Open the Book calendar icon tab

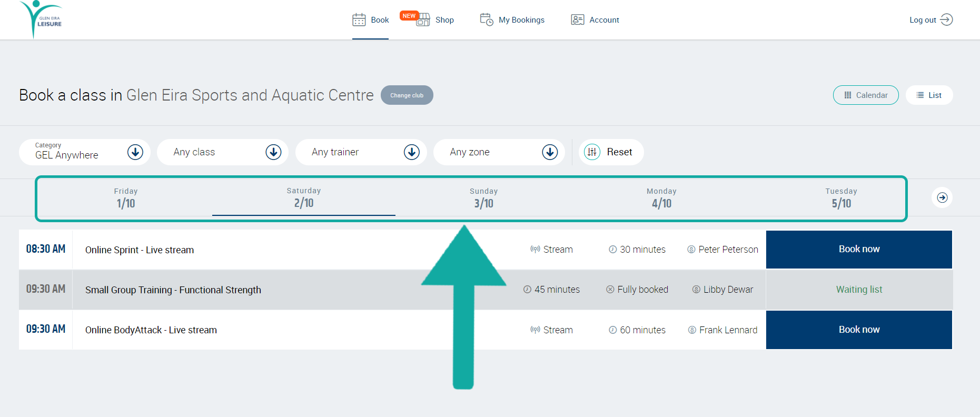pyautogui.click(x=359, y=20)
